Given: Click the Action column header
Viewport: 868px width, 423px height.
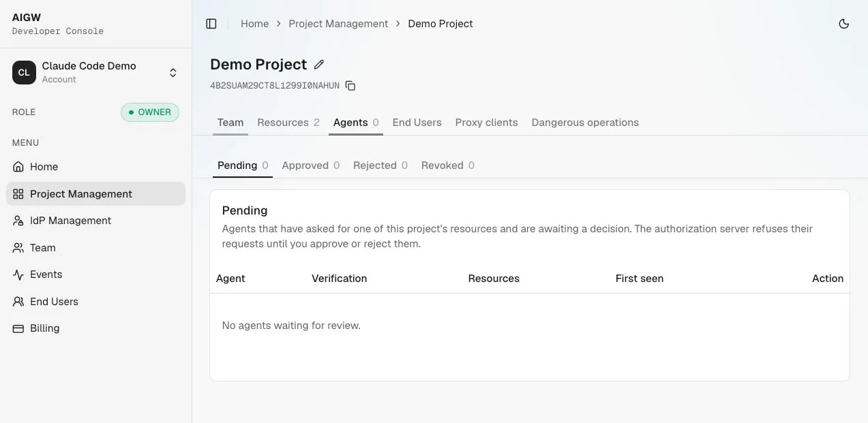Looking at the screenshot, I should point(828,279).
